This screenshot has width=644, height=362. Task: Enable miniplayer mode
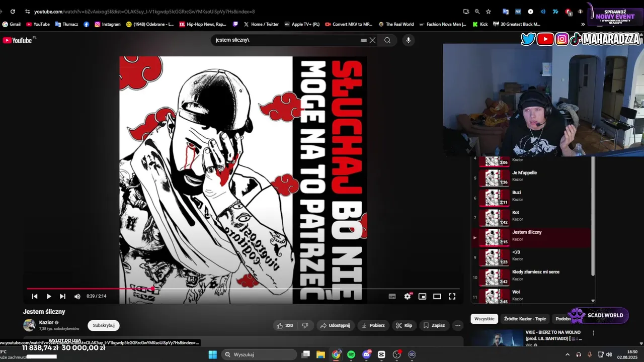[422, 297]
